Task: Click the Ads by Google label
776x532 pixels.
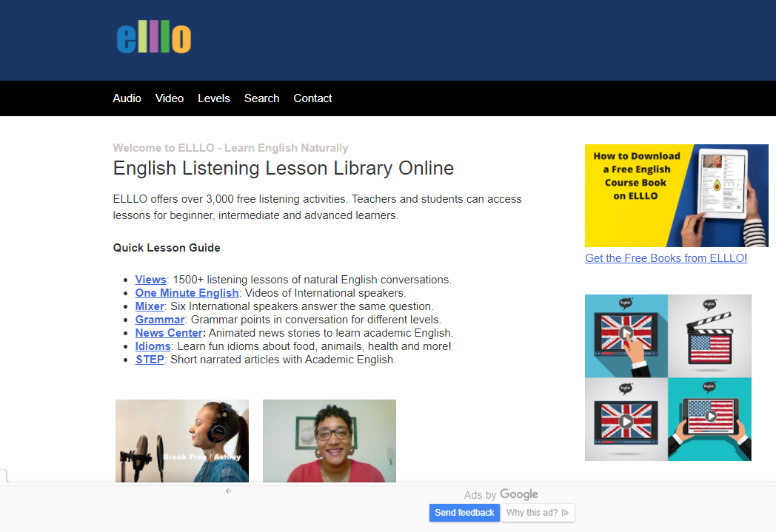Action: [501, 494]
